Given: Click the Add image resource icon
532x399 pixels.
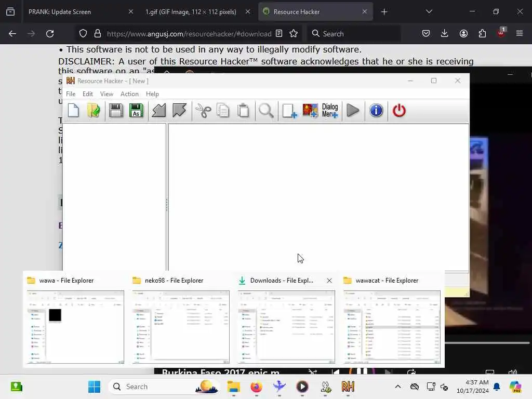Looking at the screenshot, I should 310,111.
